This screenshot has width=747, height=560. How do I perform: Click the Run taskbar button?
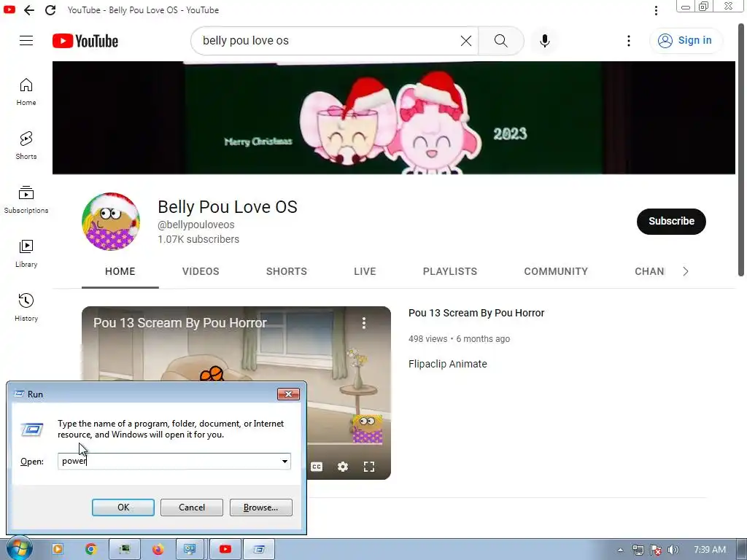(x=259, y=550)
